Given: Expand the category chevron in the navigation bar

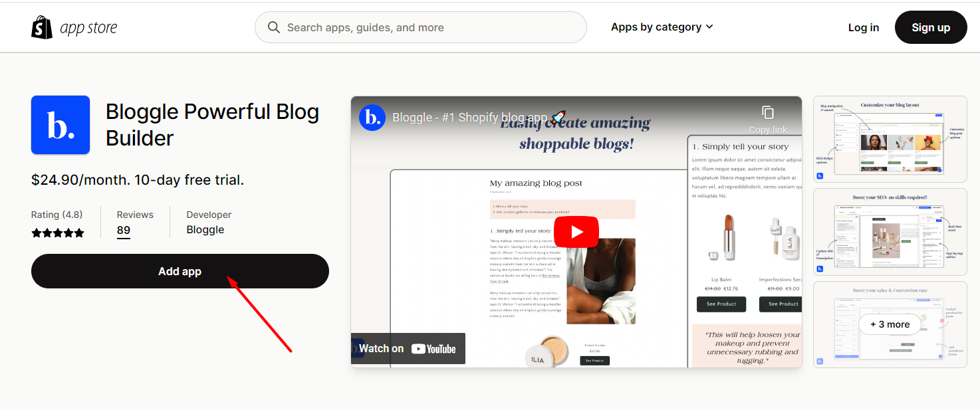Looking at the screenshot, I should tap(709, 27).
